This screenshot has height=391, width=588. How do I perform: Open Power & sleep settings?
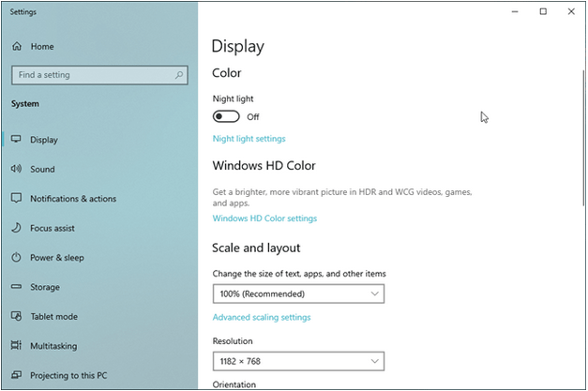(x=57, y=258)
